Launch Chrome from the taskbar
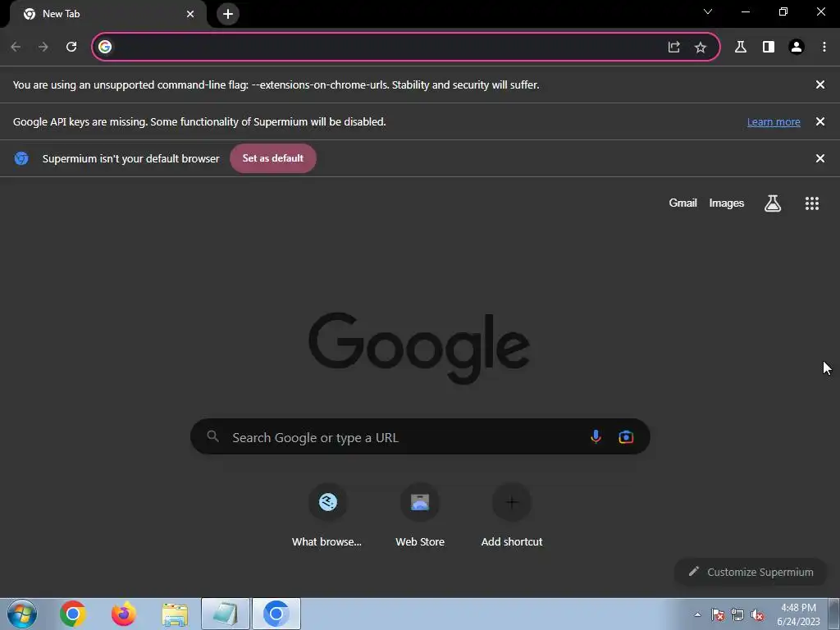Viewport: 840px width, 630px height. pos(73,614)
